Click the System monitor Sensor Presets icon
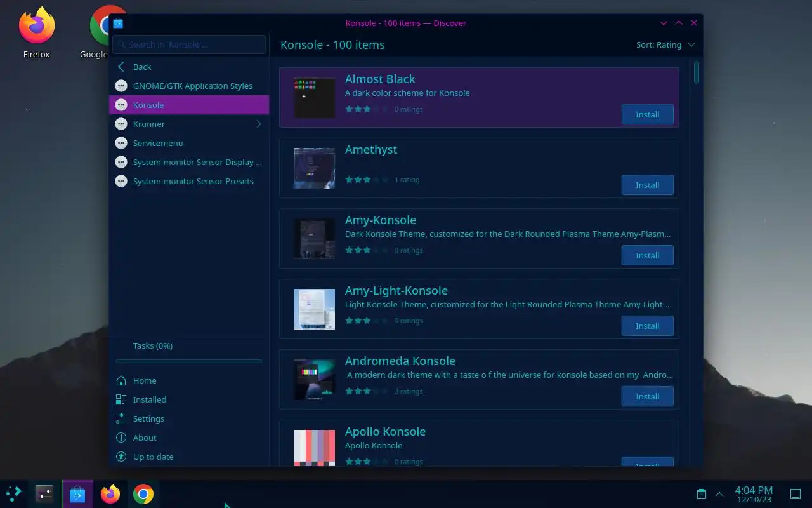This screenshot has width=812, height=508. (121, 181)
